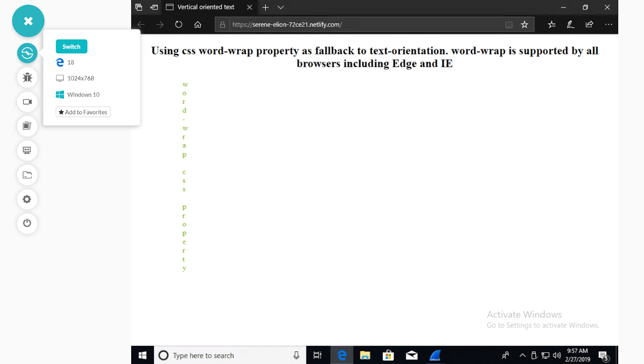This screenshot has height=364, width=644.
Task: Open the screen resolution tool icon
Action: tap(27, 151)
